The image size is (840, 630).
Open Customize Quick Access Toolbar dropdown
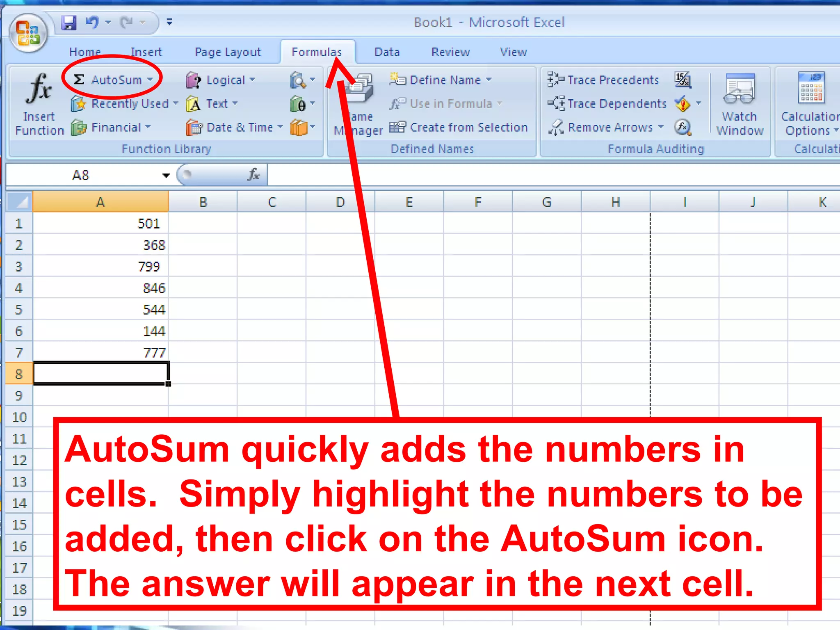point(169,22)
